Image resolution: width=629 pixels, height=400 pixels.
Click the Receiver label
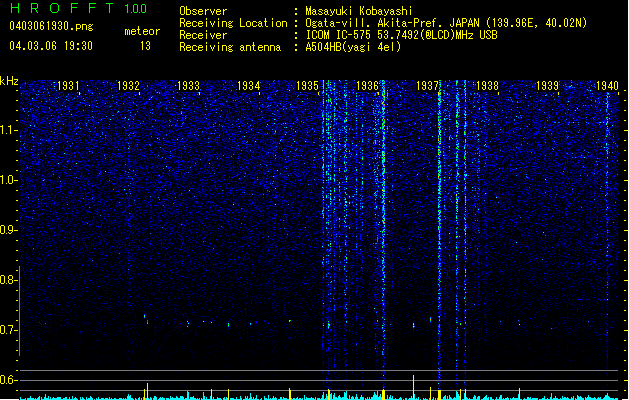tap(203, 35)
